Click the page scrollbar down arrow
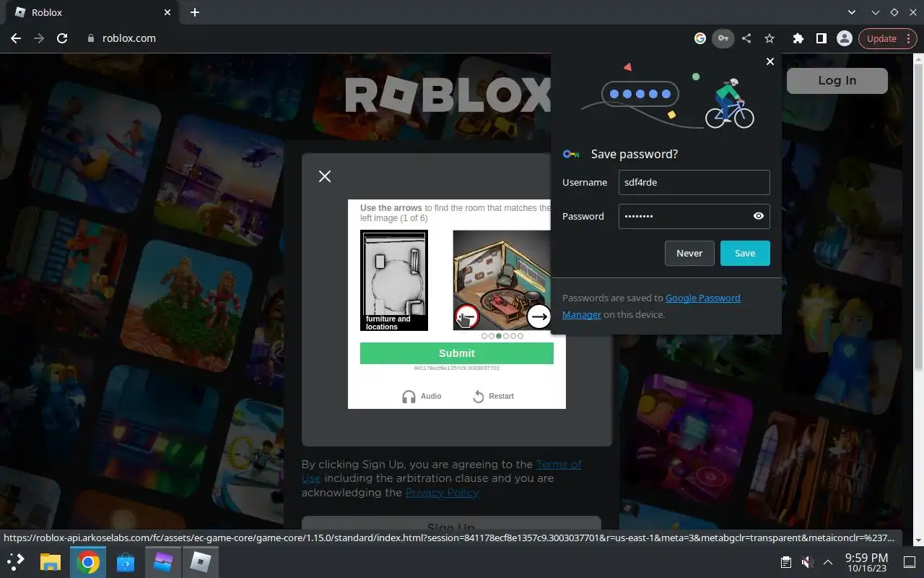 (x=918, y=540)
